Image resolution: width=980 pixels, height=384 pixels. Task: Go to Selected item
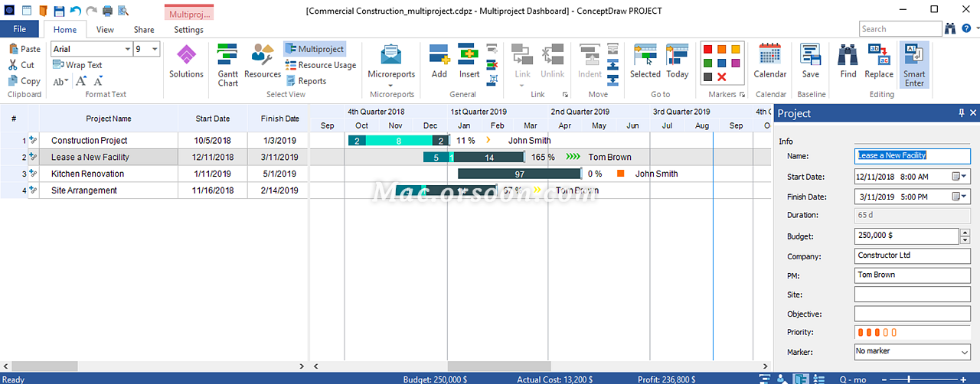click(x=645, y=61)
